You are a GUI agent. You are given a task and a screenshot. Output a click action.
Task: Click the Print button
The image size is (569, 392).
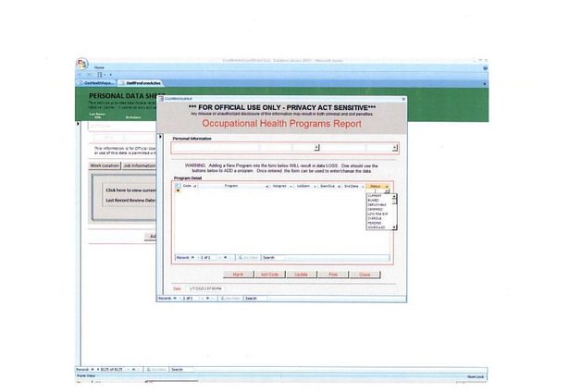click(x=333, y=275)
